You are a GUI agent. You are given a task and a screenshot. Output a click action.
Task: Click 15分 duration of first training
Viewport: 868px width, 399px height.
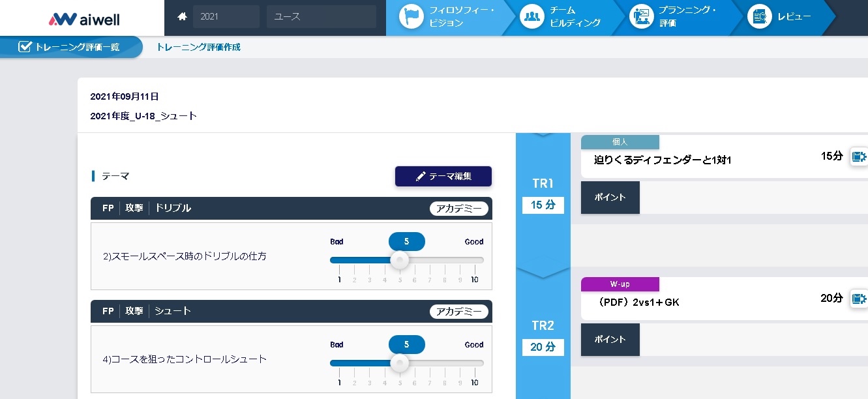point(832,156)
